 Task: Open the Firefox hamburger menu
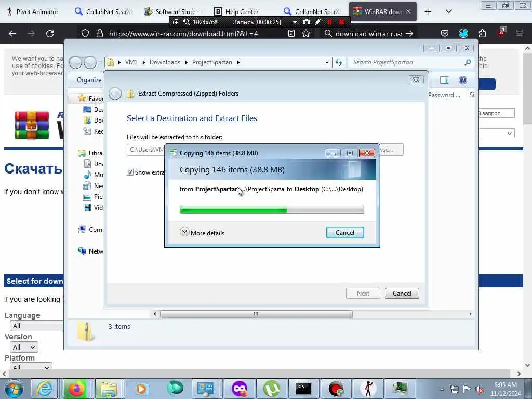519,33
